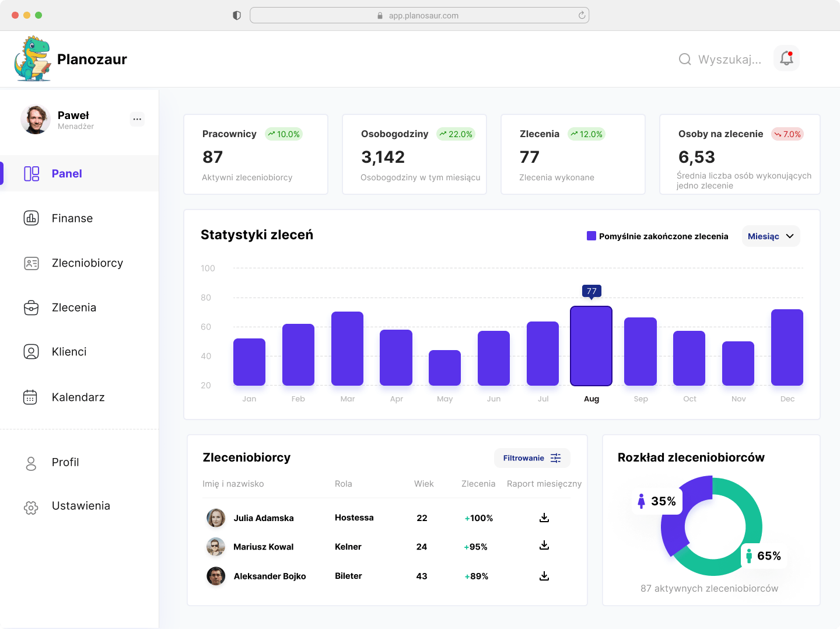Download Mariusz Kowal's monthly report
Screen dimensions: 840x629
[x=544, y=545]
